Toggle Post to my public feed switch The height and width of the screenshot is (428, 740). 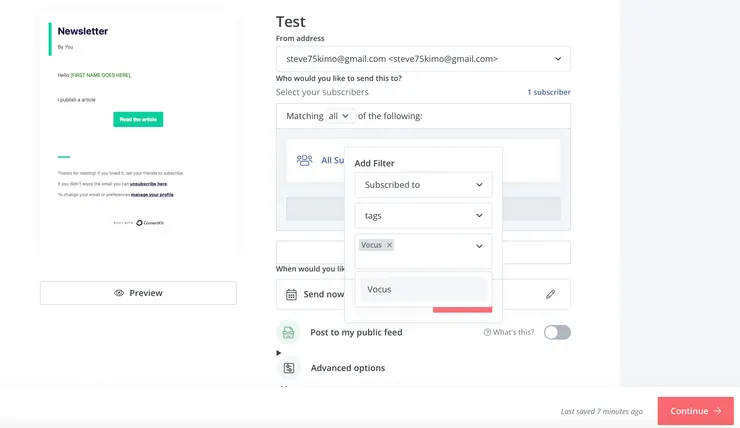point(557,332)
